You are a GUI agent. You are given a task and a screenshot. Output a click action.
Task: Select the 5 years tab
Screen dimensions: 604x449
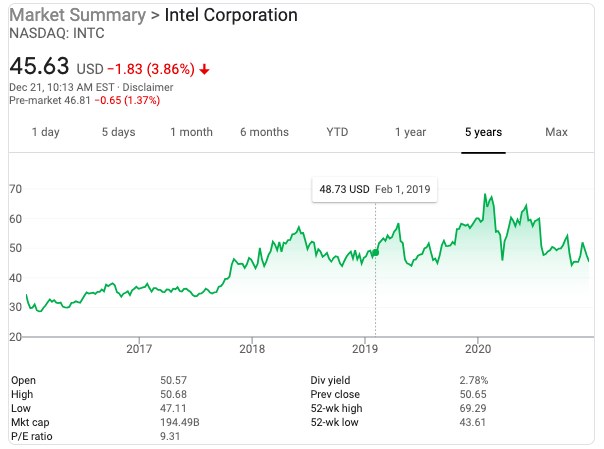[483, 132]
